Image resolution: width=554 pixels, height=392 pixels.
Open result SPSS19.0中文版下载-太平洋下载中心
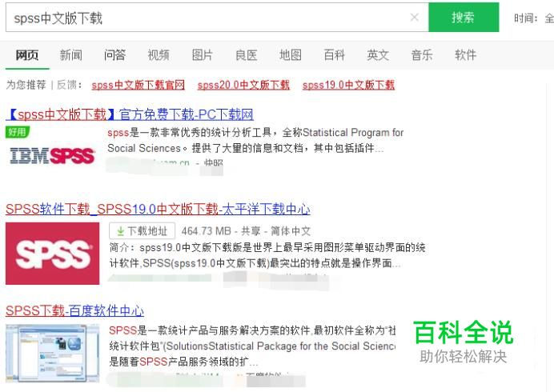click(158, 209)
